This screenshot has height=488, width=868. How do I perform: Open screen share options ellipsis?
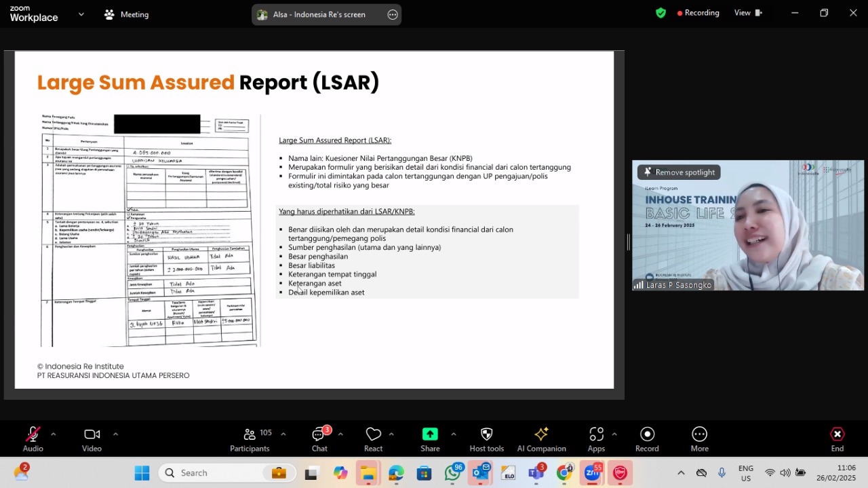click(393, 14)
